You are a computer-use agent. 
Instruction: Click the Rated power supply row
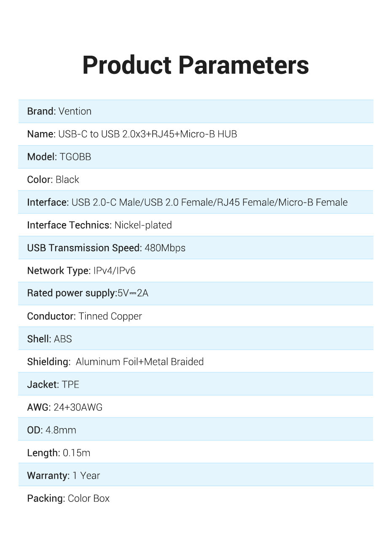88,293
